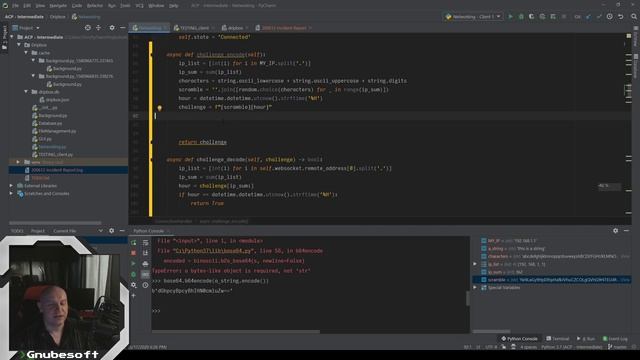Open the Run menu

tap(112, 6)
